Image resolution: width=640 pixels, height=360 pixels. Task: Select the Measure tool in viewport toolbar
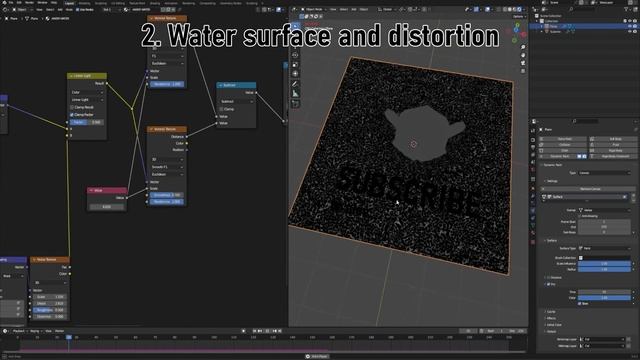[x=296, y=94]
